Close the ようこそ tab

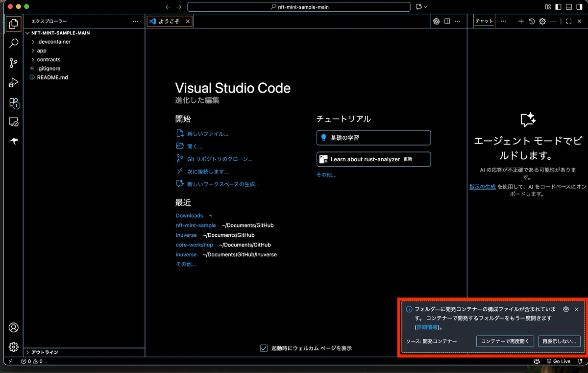click(188, 21)
